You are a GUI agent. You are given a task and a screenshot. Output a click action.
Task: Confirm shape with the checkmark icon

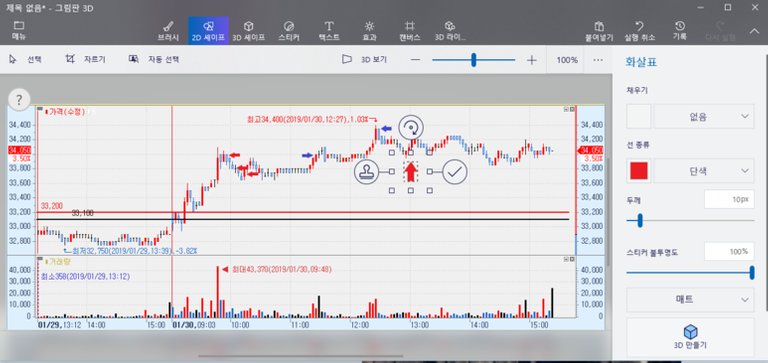pyautogui.click(x=455, y=171)
